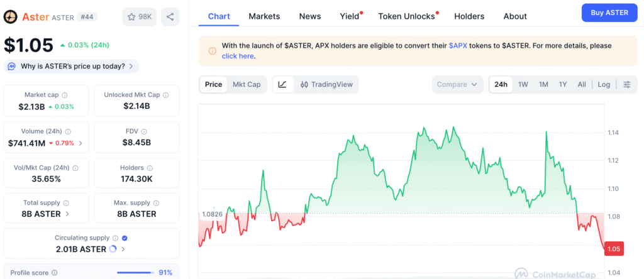Open the Markets tab
The width and height of the screenshot is (644, 279).
click(264, 16)
